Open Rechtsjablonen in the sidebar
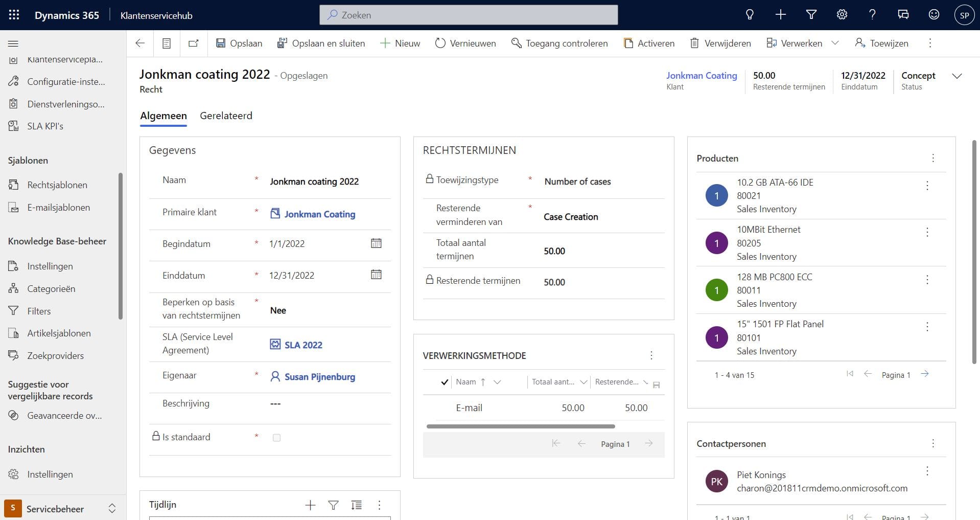Viewport: 980px width, 520px height. pyautogui.click(x=57, y=185)
